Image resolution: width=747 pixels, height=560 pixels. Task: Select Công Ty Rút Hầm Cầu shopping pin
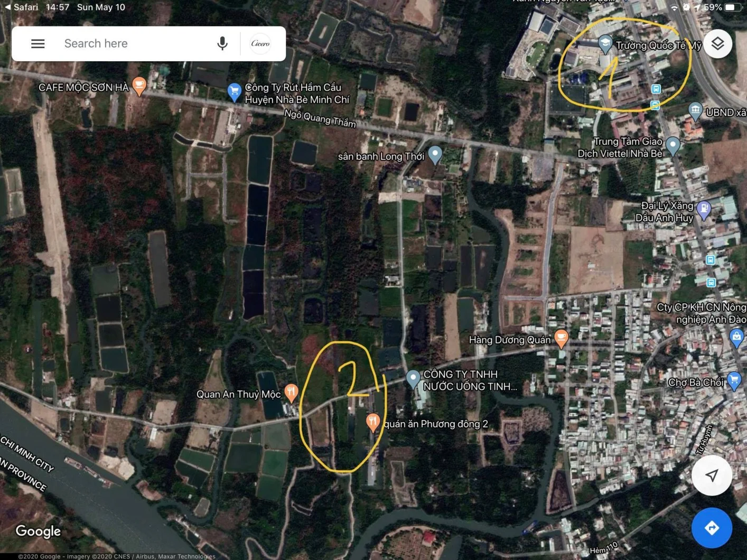[234, 91]
